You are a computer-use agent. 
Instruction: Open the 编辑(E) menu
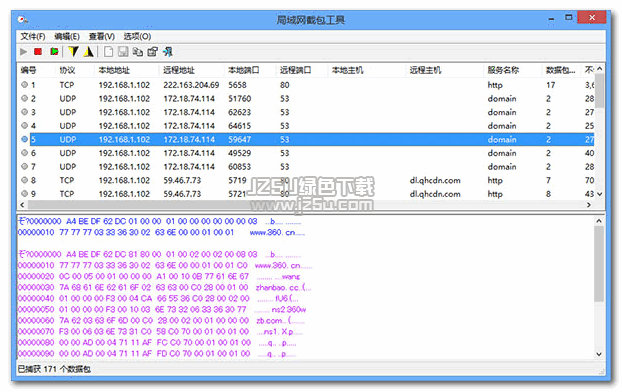click(67, 37)
